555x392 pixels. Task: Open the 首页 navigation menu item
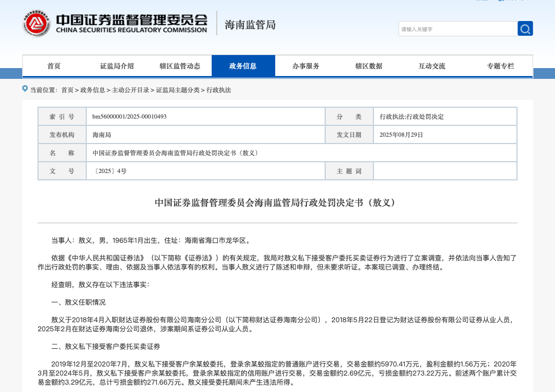[x=54, y=66]
